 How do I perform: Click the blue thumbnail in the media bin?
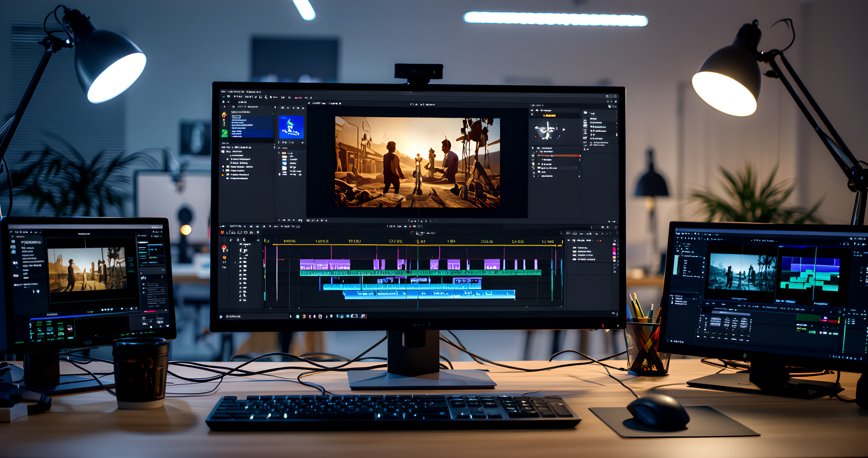pyautogui.click(x=291, y=127)
